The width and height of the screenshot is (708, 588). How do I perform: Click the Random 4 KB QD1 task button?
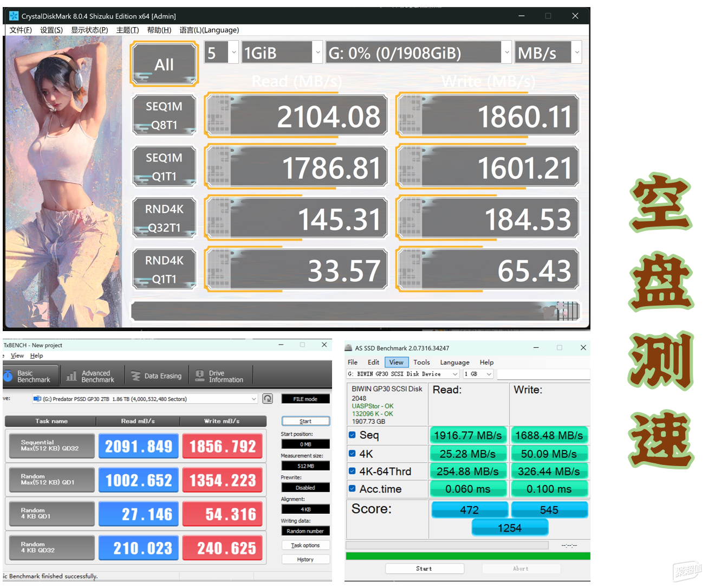(51, 514)
